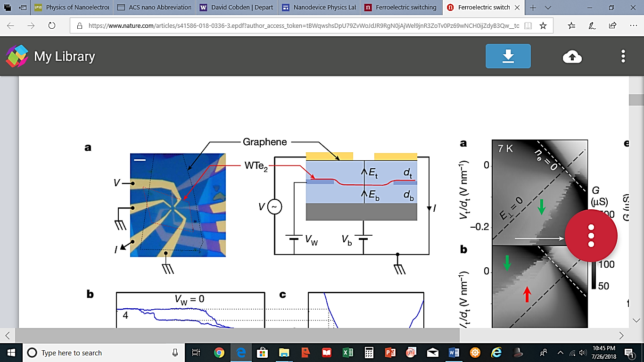This screenshot has width=644, height=362.
Task: Open the Add notes pen icon
Action: point(592,25)
